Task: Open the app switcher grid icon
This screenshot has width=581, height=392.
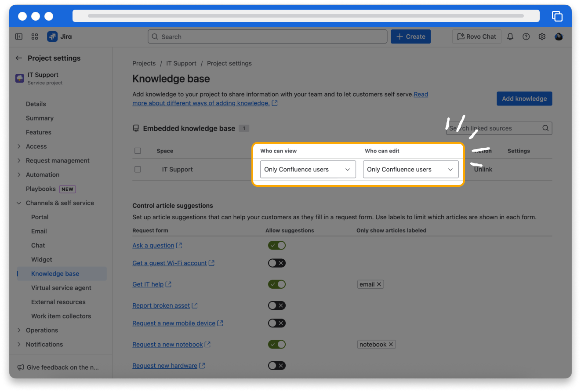Action: coord(35,37)
